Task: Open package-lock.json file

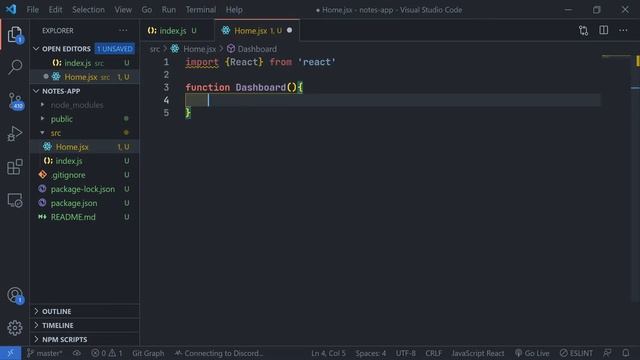Action: [85, 189]
